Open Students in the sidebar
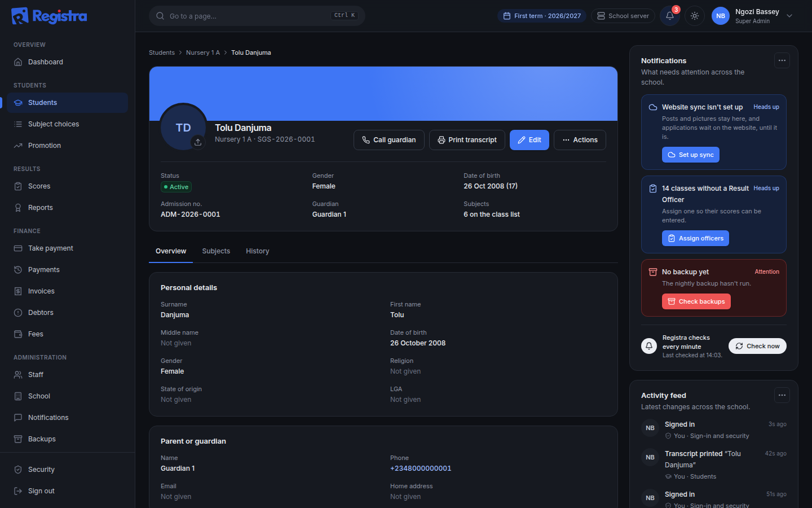Viewport: 812px width, 508px height. click(x=67, y=103)
